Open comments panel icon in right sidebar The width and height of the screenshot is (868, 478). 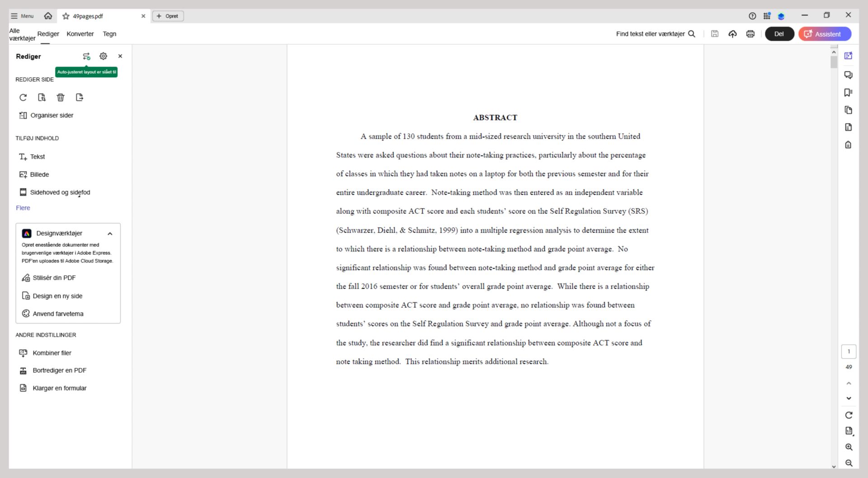(x=849, y=75)
